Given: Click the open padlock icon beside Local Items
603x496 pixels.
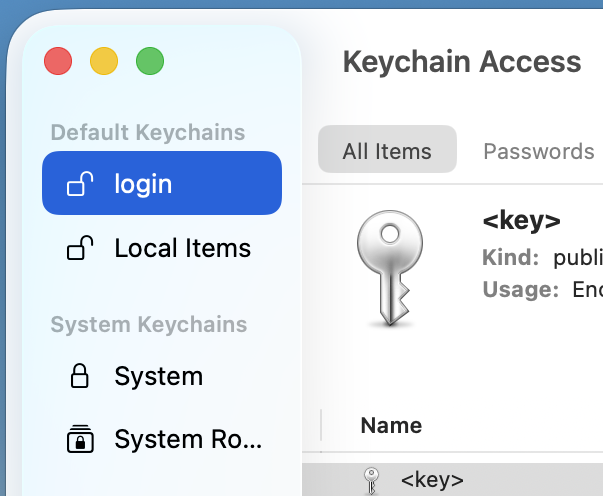Looking at the screenshot, I should pos(80,248).
